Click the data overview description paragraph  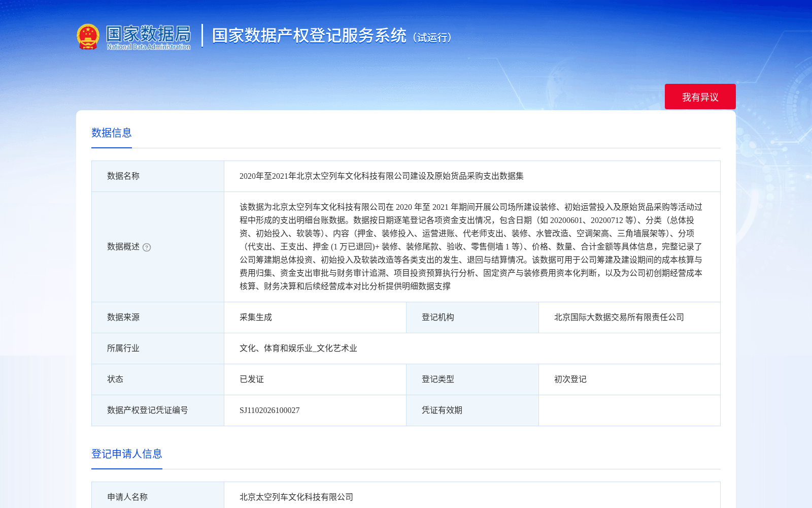pos(471,247)
